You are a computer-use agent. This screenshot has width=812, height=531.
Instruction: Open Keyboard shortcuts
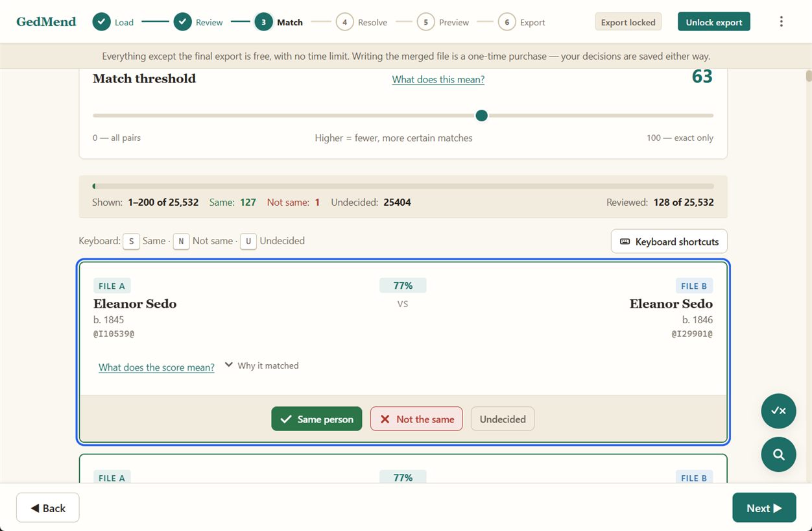pos(669,241)
